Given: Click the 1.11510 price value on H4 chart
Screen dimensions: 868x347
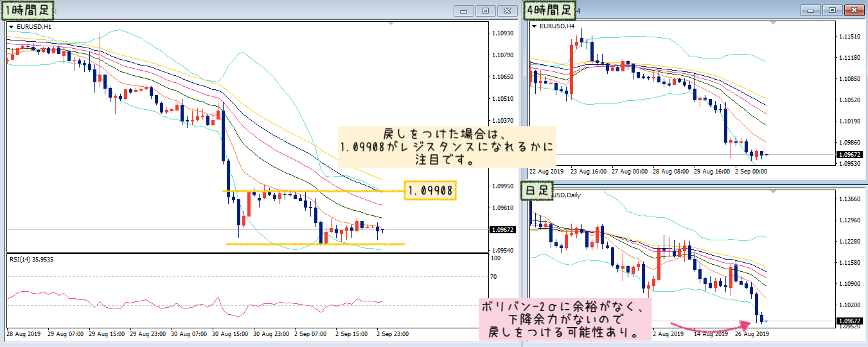Looking at the screenshot, I should (850, 37).
